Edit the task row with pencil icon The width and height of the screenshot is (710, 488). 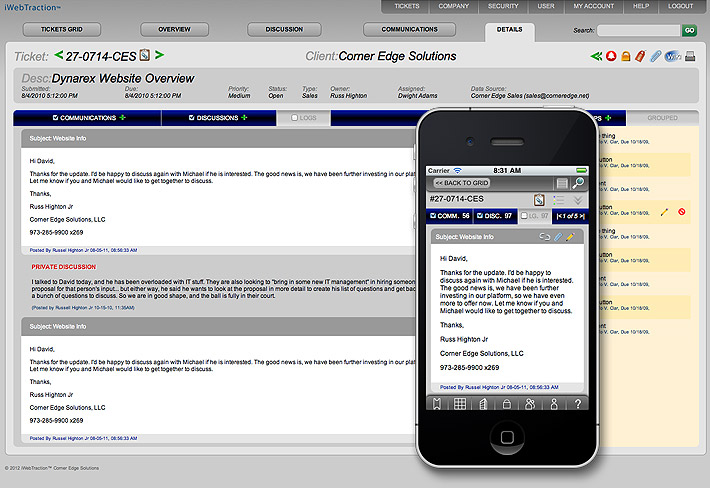[664, 212]
